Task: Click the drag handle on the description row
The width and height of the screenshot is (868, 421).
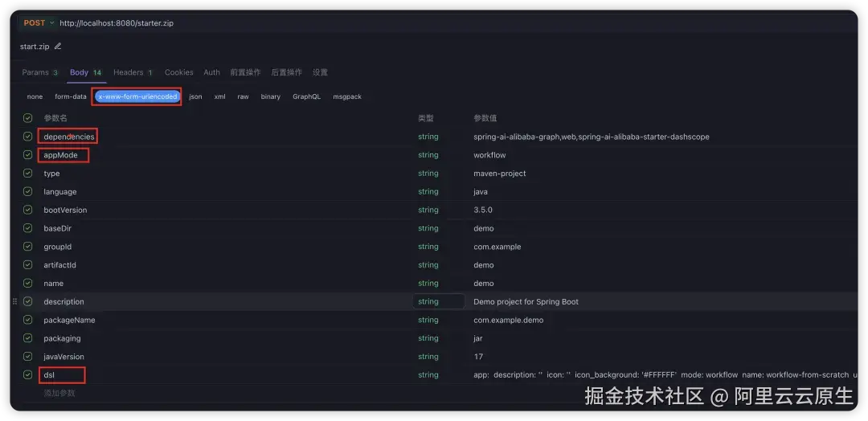Action: 15,301
